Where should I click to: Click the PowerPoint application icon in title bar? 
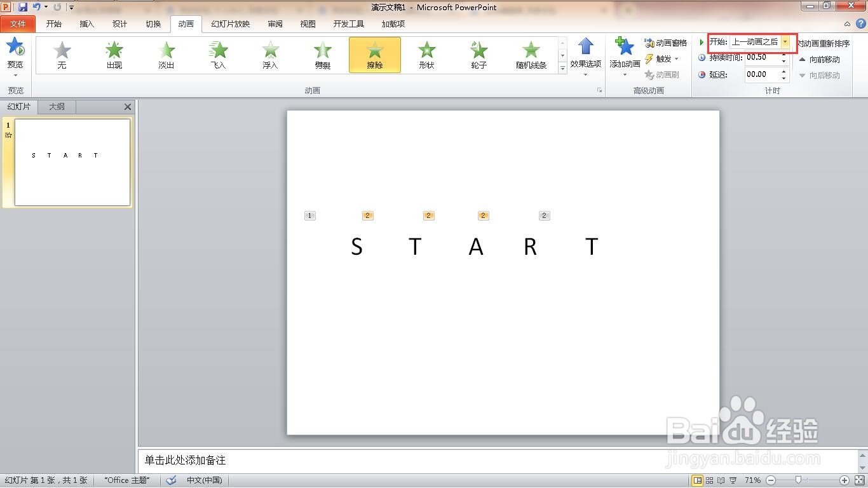(x=6, y=7)
